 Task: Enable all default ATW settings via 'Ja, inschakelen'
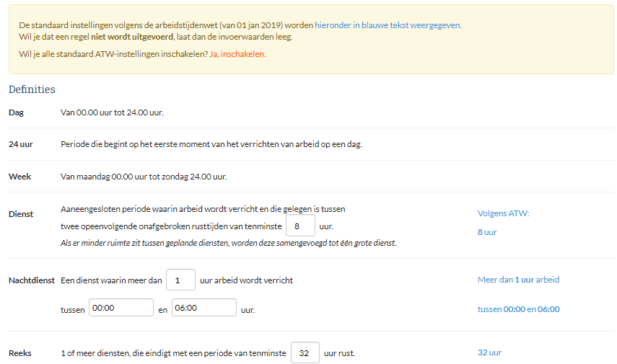pyautogui.click(x=237, y=54)
